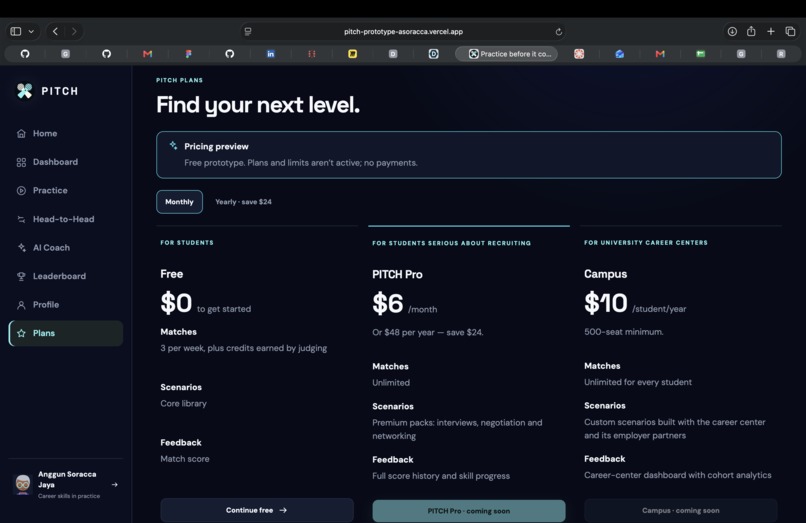
Task: View the Leaderboard page
Action: pyautogui.click(x=66, y=276)
